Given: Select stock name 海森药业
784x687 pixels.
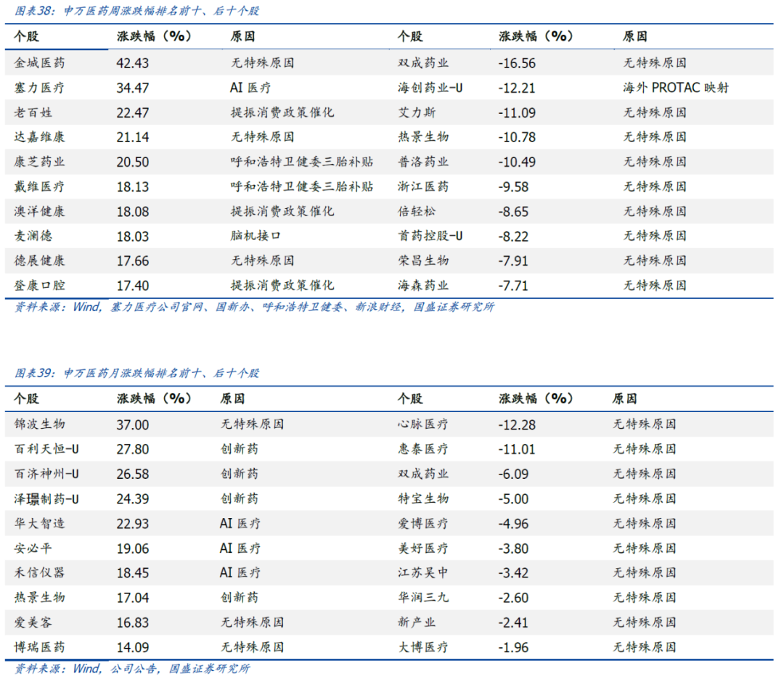Looking at the screenshot, I should (x=423, y=286).
